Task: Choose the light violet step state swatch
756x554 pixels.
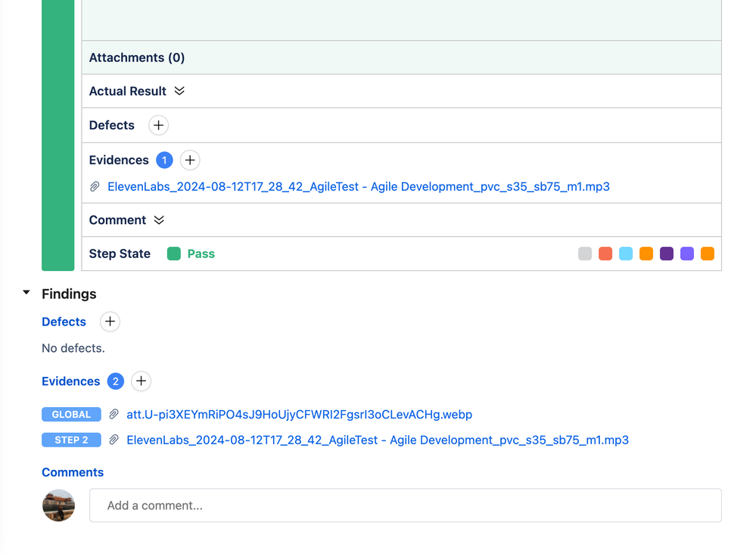Action: 687,254
